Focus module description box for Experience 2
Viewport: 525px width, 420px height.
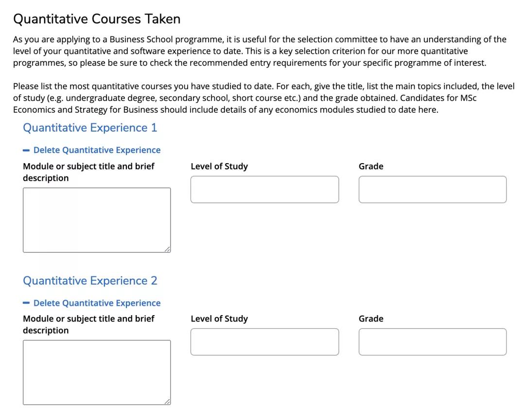coord(97,372)
